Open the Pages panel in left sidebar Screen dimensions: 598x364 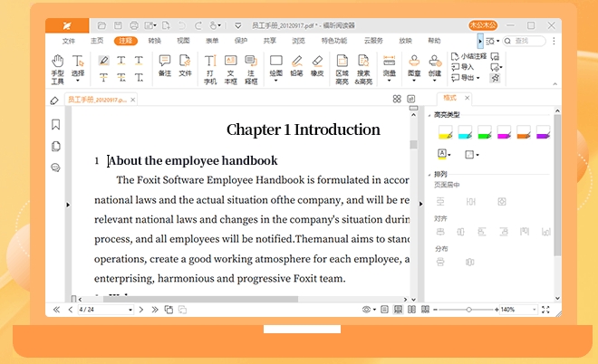[56, 146]
